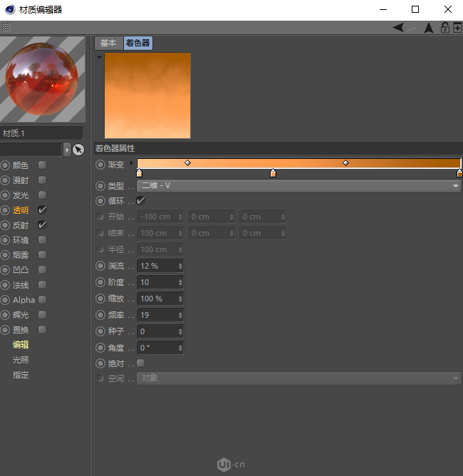
Task: Open the 指定 settings page
Action: [x=21, y=375]
